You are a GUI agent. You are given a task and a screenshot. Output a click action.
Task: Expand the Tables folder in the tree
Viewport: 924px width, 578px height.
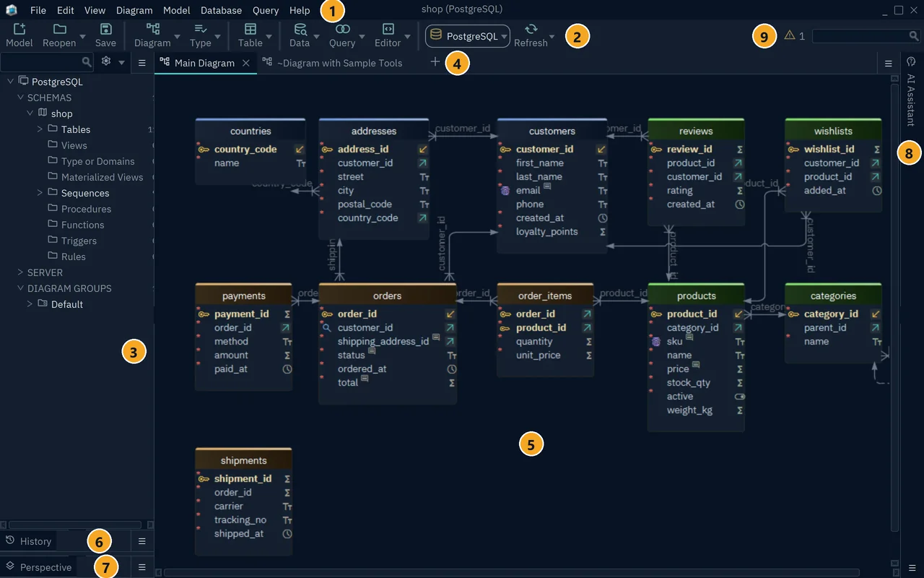40,129
